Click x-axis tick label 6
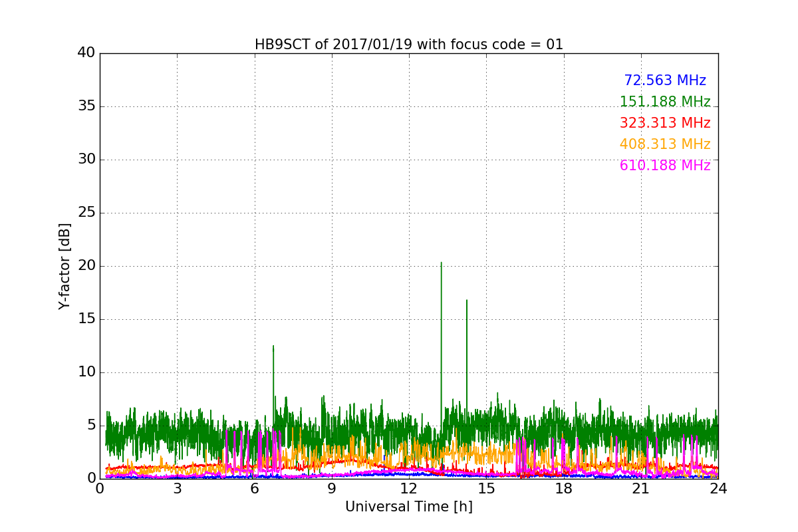 255,489
